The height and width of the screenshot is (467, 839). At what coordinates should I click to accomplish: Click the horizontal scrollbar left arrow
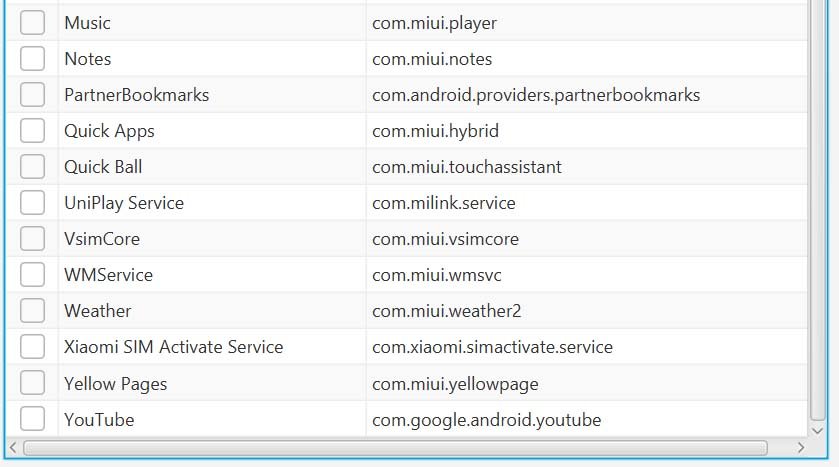[x=13, y=448]
